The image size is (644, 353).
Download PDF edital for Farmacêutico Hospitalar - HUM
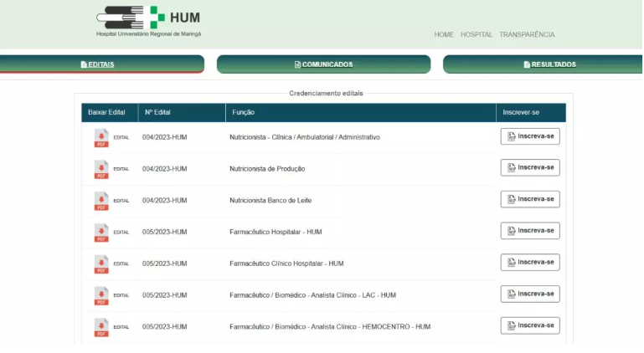point(101,233)
